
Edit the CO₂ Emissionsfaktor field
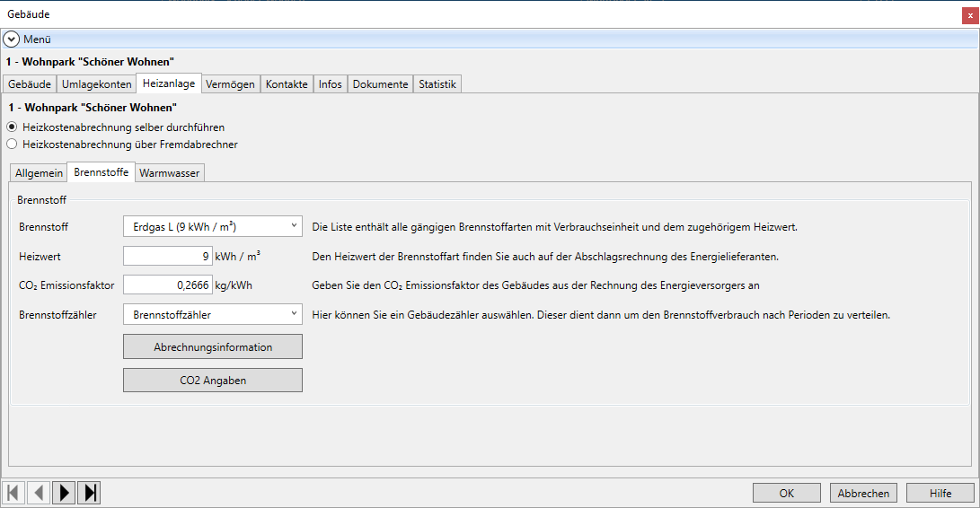point(168,285)
